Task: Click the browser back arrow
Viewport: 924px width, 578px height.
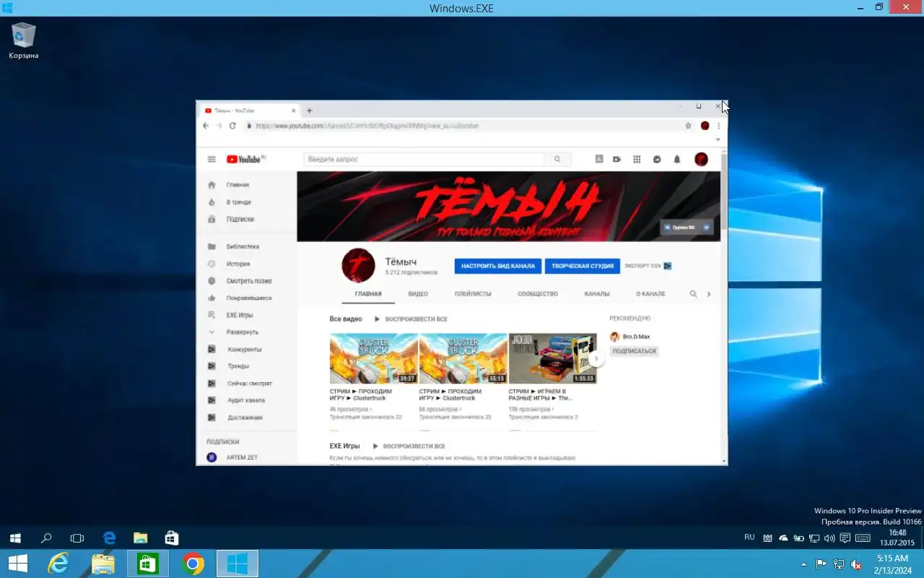Action: tap(206, 126)
